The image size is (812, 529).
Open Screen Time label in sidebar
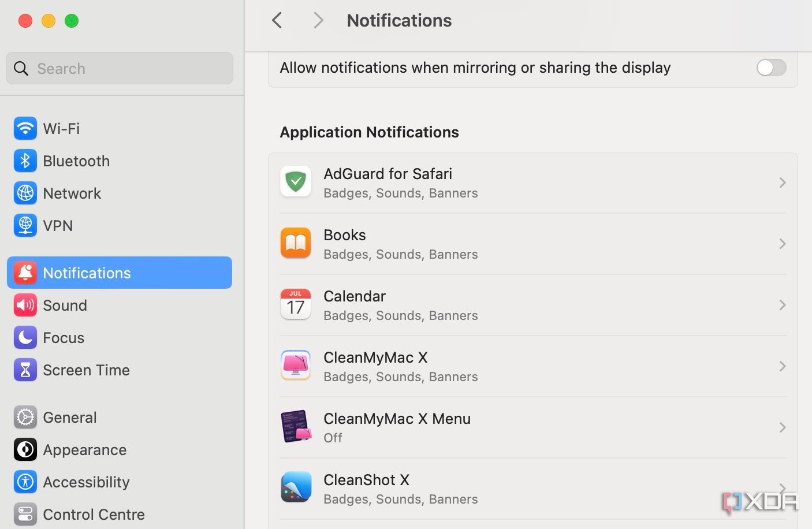coord(86,370)
